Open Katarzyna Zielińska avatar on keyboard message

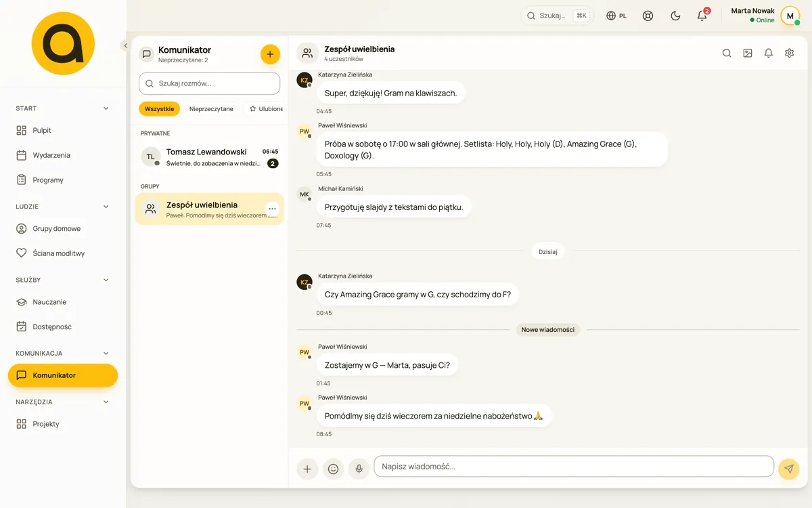(x=304, y=80)
